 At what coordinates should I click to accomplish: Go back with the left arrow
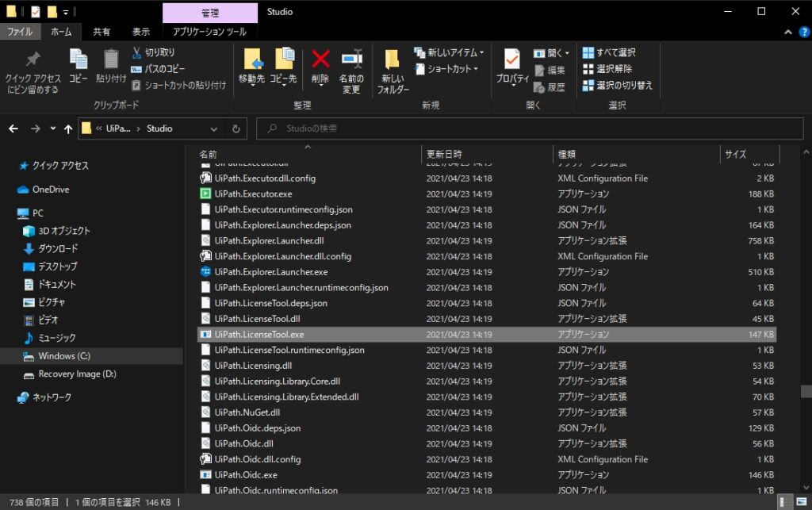[x=13, y=128]
